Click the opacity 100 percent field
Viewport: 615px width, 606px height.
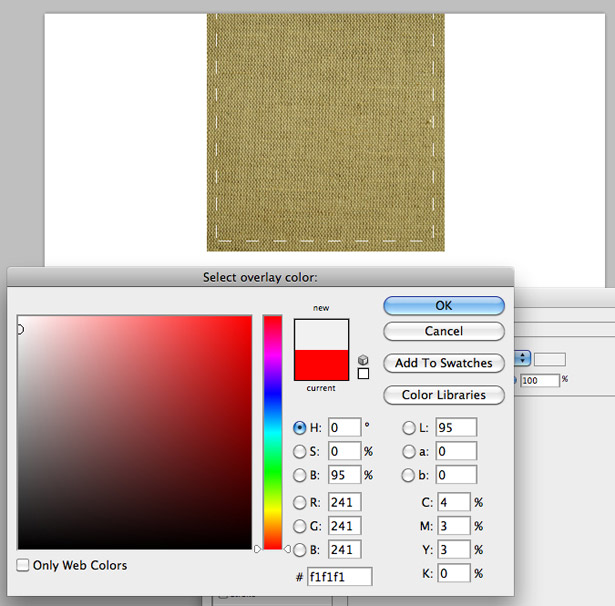pyautogui.click(x=540, y=380)
